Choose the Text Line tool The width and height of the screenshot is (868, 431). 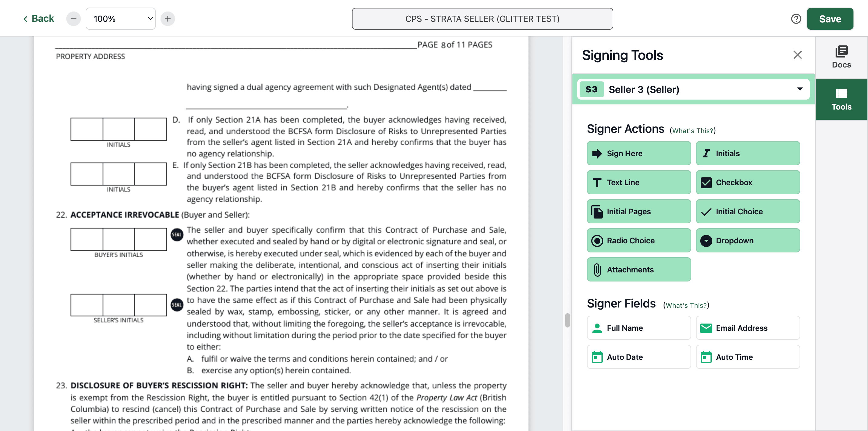click(638, 182)
